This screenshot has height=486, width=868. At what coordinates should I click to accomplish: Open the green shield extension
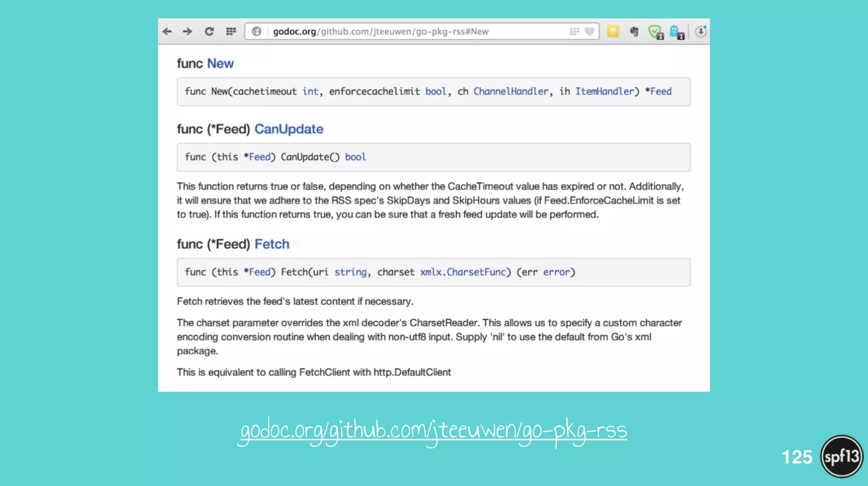(656, 32)
